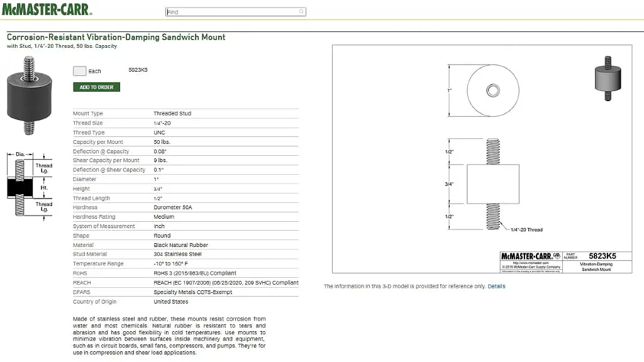Click the 'Thread Length' label
644x362 pixels.
(x=91, y=198)
